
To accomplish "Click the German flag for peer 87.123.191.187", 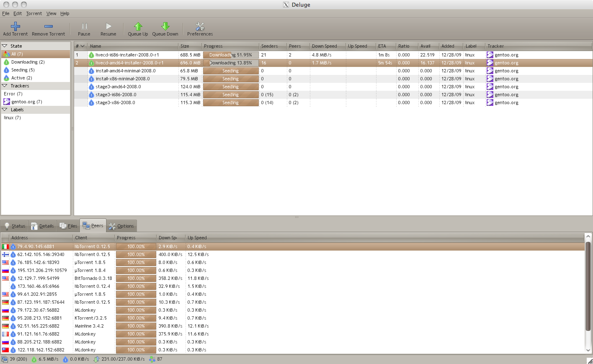I will coord(5,302).
